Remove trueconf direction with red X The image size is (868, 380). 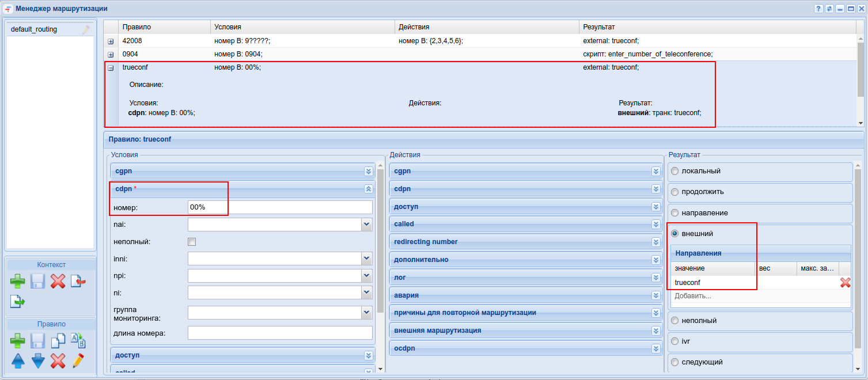pos(845,283)
